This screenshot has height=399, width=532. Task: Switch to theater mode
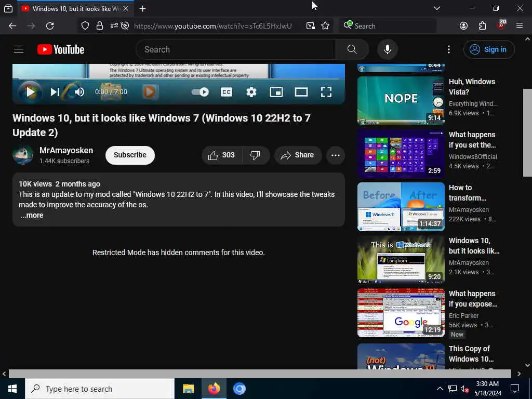click(301, 92)
